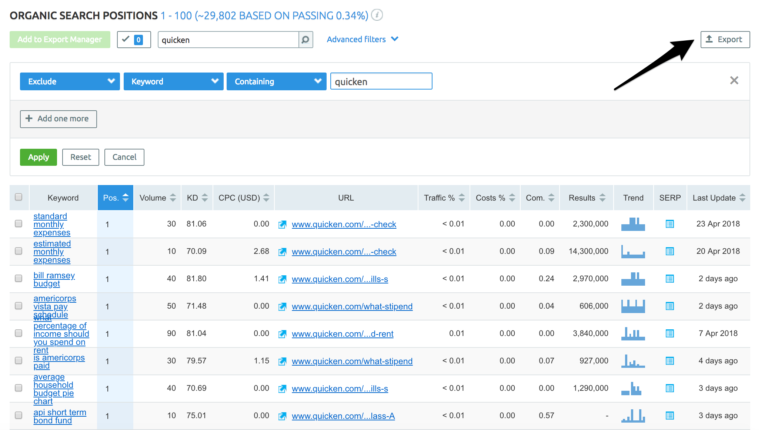Open trend chart for standard monthly expenses
Viewport: 768px width, 430px height.
633,224
